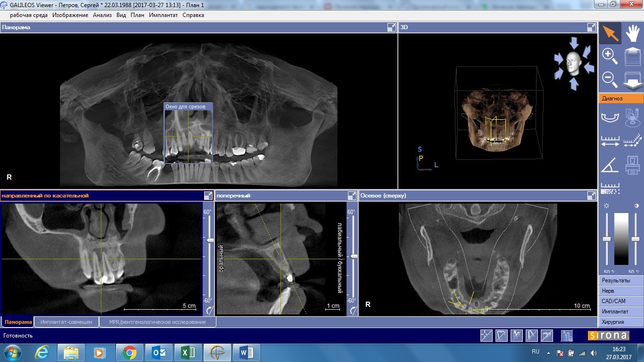Open Excel from the taskbar
Image resolution: width=644 pixels, height=362 pixels.
click(x=188, y=353)
